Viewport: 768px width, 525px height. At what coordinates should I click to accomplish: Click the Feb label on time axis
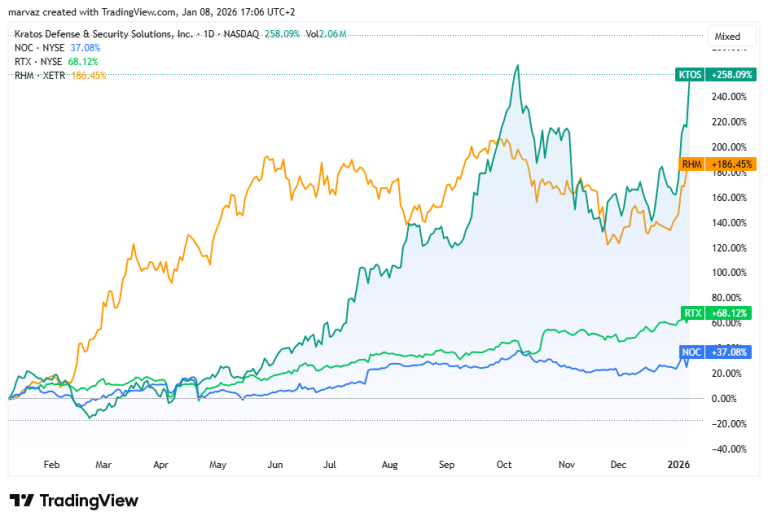pyautogui.click(x=51, y=464)
